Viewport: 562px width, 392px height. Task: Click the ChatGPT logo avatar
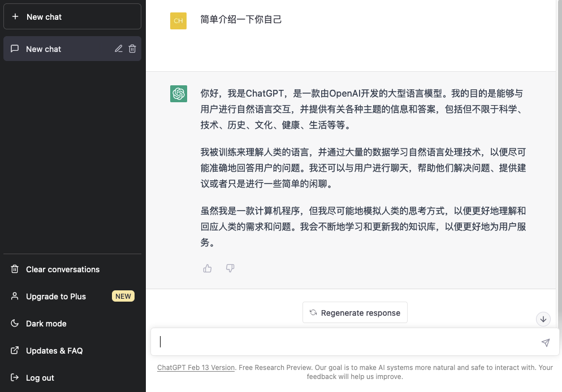point(179,94)
